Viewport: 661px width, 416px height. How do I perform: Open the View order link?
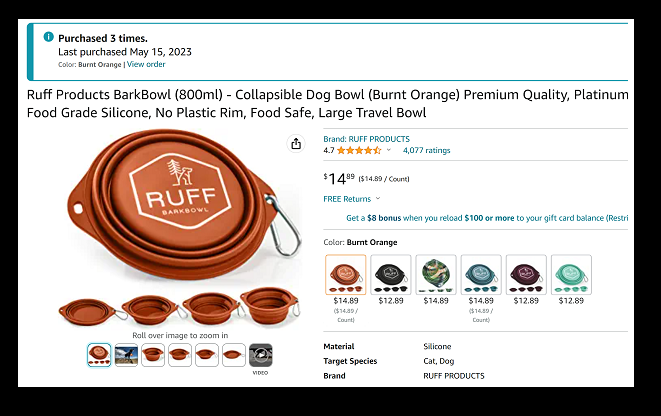point(146,64)
